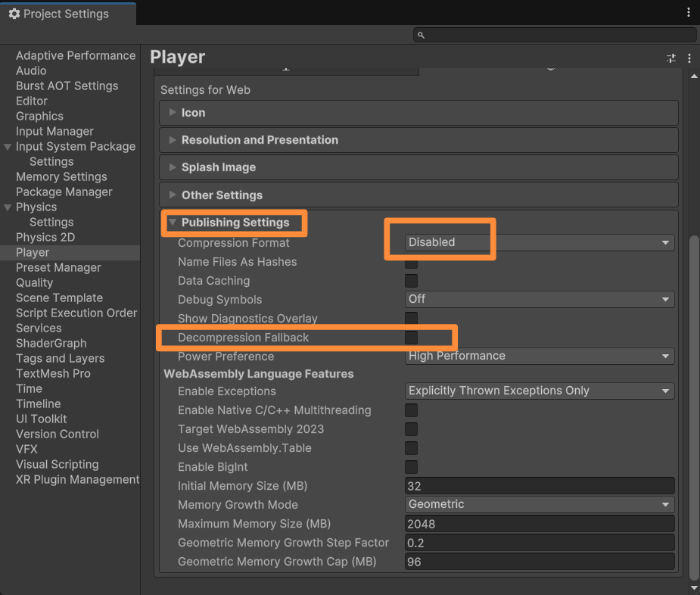
Task: Open Scene Template settings
Action: click(x=59, y=298)
